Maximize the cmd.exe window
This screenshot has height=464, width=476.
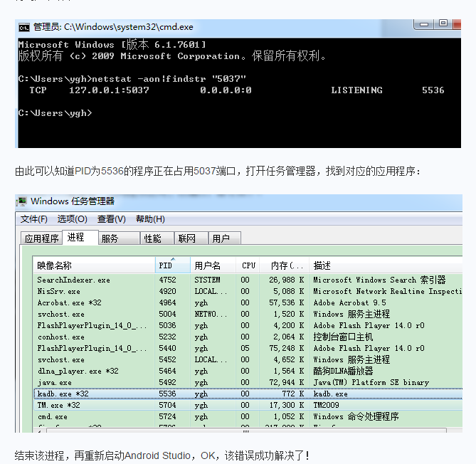click(443, 23)
